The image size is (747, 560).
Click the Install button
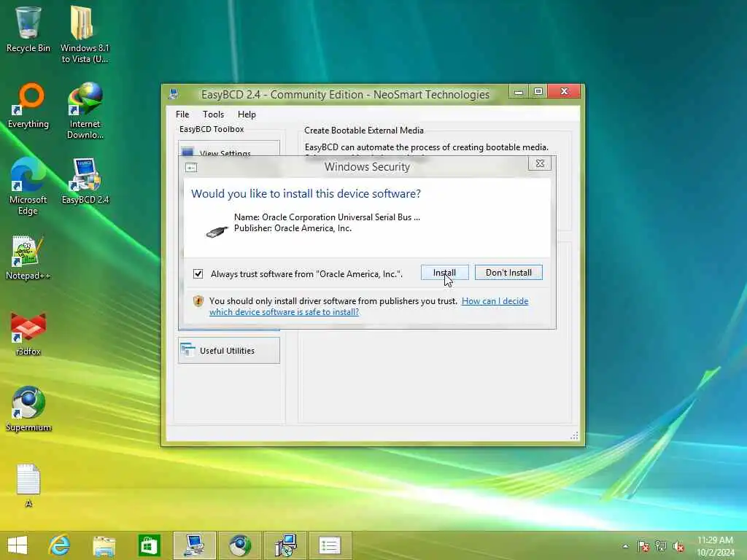[x=444, y=273]
